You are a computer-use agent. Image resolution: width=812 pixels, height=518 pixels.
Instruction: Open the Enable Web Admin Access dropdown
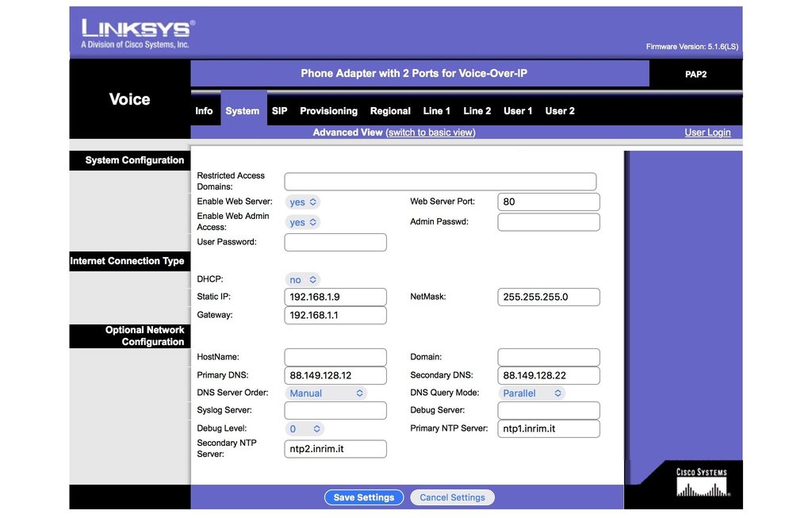[x=303, y=222]
